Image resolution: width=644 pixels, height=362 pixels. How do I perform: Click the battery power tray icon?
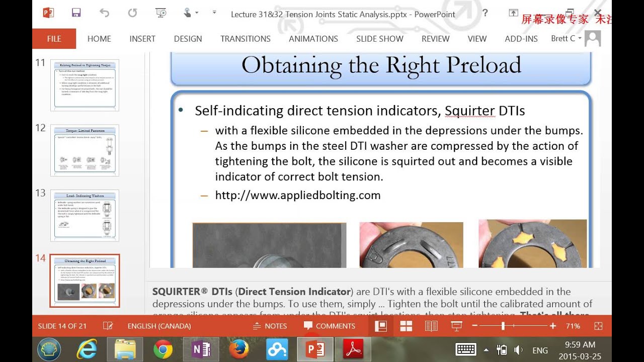point(501,350)
